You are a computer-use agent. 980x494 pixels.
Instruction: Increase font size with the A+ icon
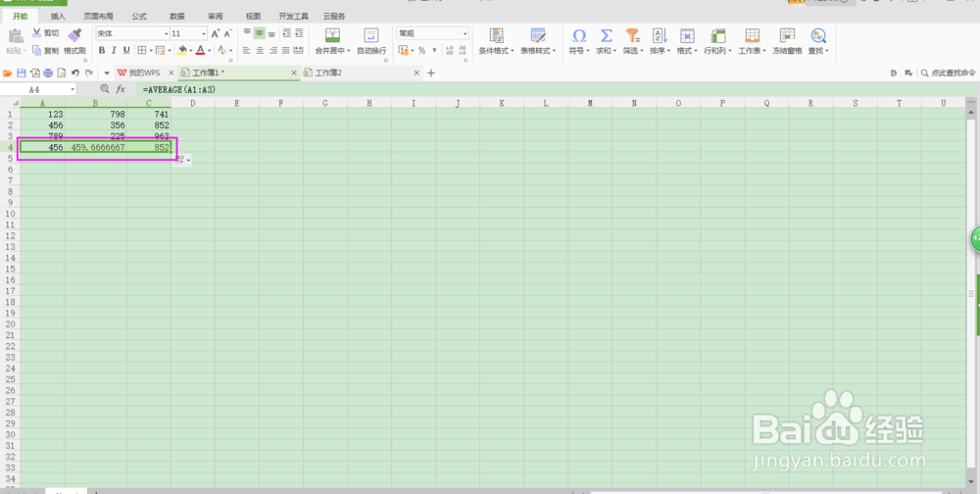[x=215, y=33]
